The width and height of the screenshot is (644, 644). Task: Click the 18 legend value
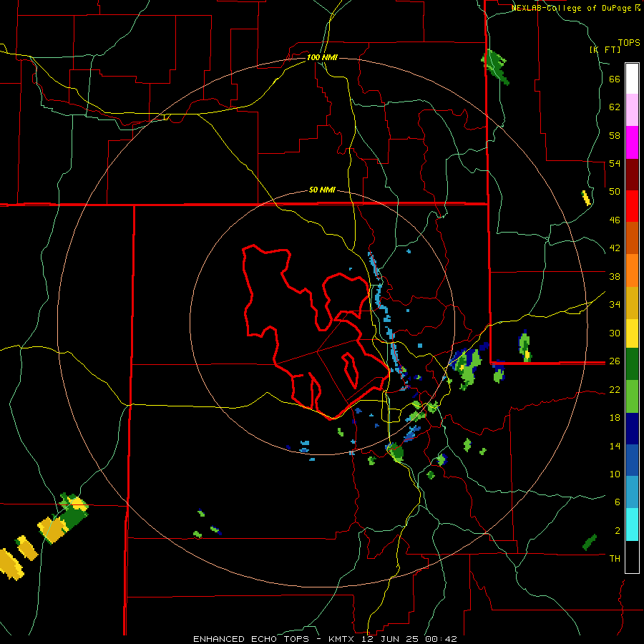pos(615,418)
